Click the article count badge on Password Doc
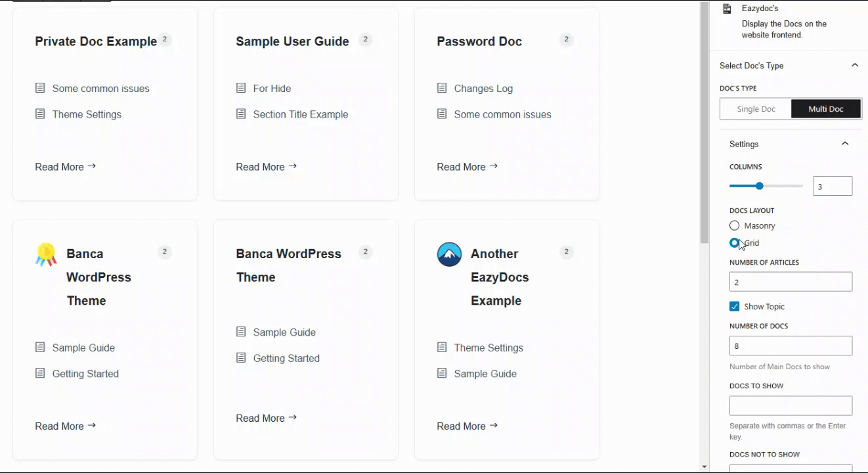The height and width of the screenshot is (473, 868). [x=567, y=39]
